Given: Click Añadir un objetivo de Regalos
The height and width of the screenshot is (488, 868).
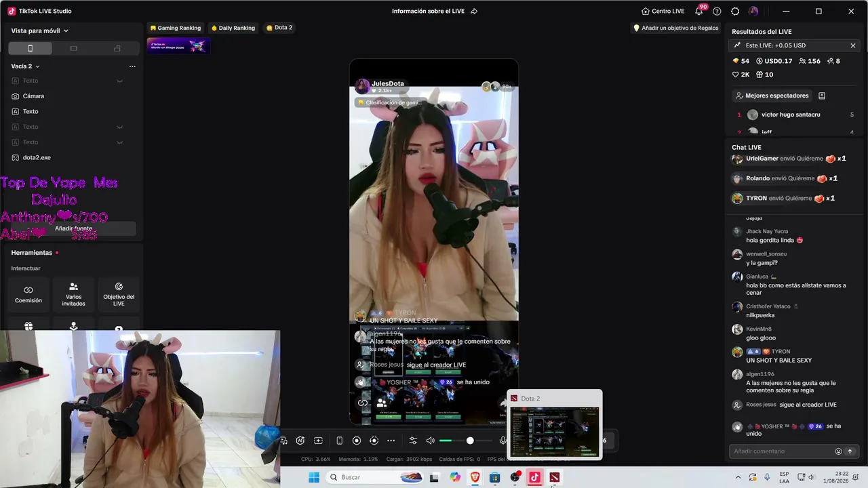Looking at the screenshot, I should point(675,28).
